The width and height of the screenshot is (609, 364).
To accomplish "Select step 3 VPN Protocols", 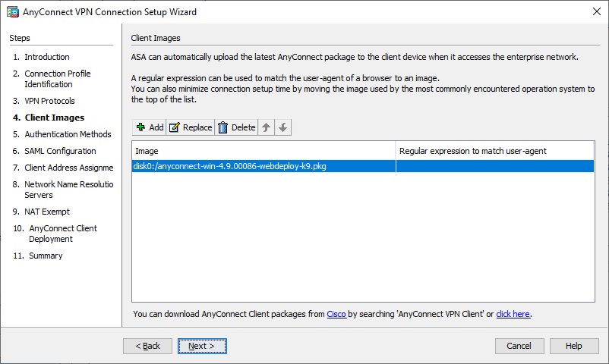I will click(x=43, y=101).
